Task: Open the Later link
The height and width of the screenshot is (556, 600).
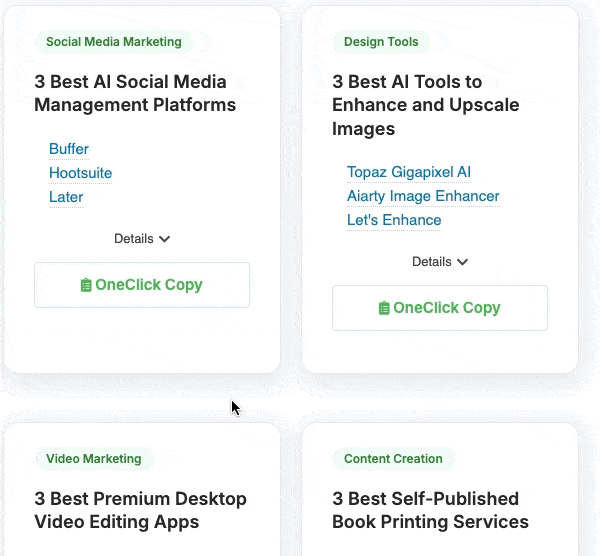Action: click(x=66, y=197)
